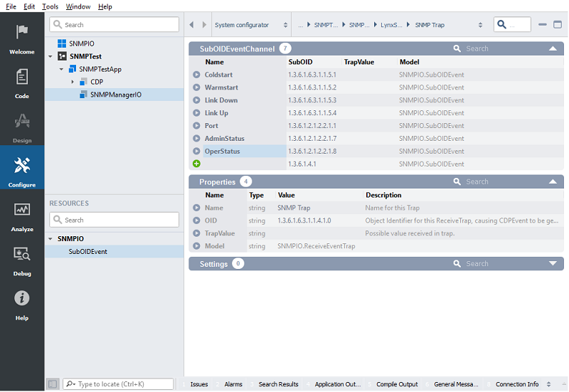Image resolution: width=569 pixels, height=392 pixels.
Task: Open the Welcome flag icon in sidebar
Action: click(22, 33)
